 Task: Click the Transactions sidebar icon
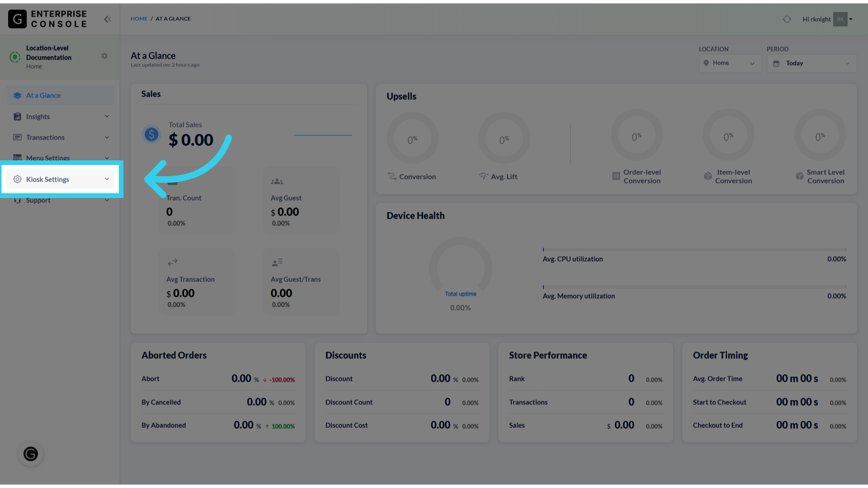pyautogui.click(x=17, y=137)
